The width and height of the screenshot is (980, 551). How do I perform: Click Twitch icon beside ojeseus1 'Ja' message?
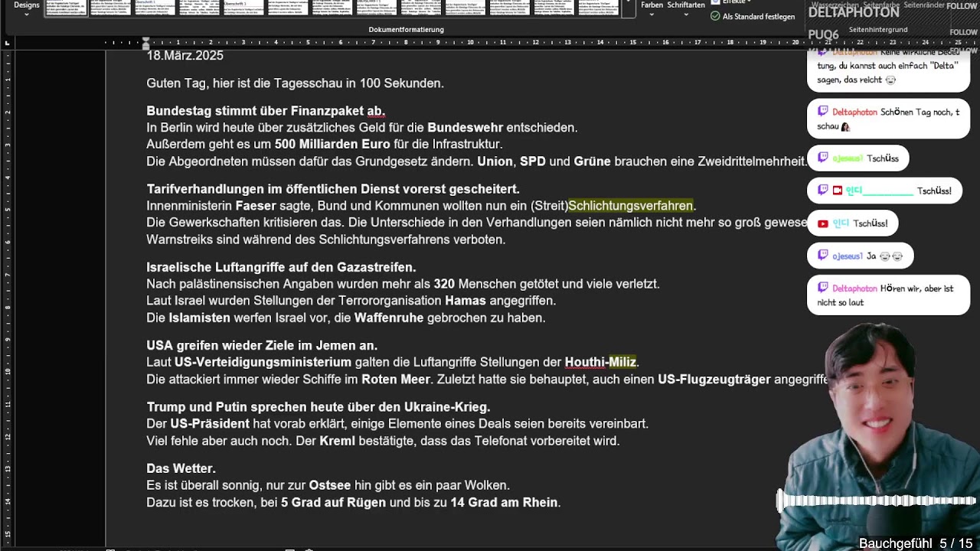coord(822,256)
